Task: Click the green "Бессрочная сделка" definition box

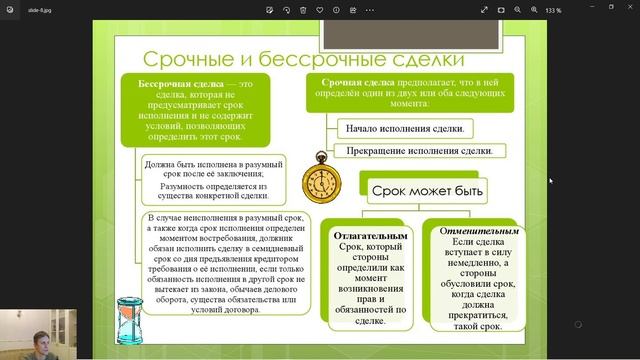Action: pos(196,110)
